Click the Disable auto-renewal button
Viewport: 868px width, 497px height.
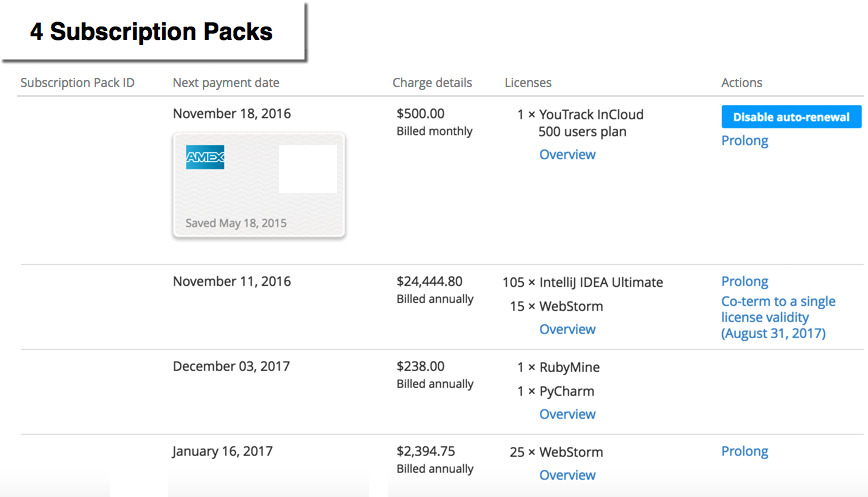click(791, 117)
